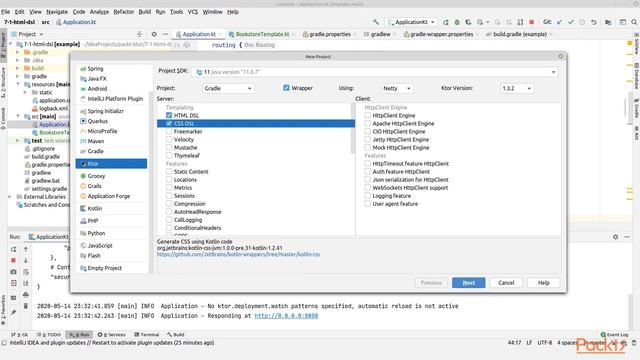Switch to gradle.properties tab

tap(330, 34)
